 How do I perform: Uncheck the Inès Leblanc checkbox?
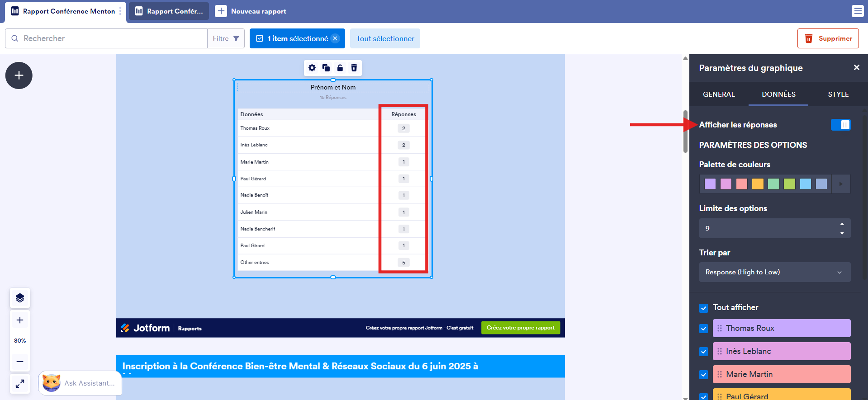[x=703, y=352]
